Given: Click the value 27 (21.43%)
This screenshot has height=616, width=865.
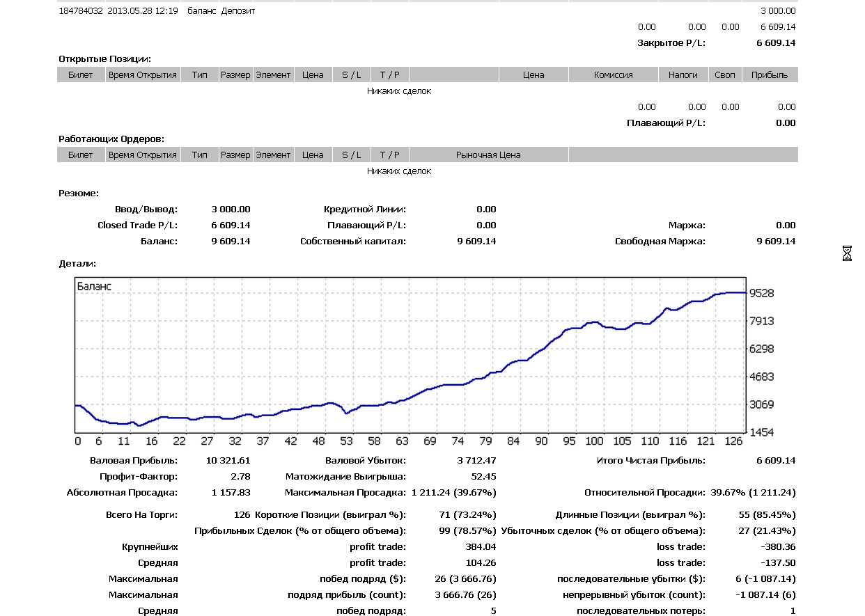Looking at the screenshot, I should pos(769,530).
